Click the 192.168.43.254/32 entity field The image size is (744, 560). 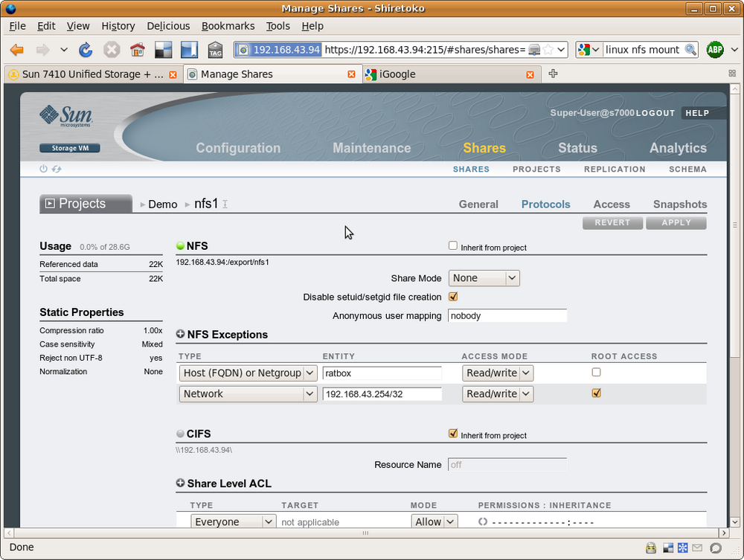[x=382, y=394]
